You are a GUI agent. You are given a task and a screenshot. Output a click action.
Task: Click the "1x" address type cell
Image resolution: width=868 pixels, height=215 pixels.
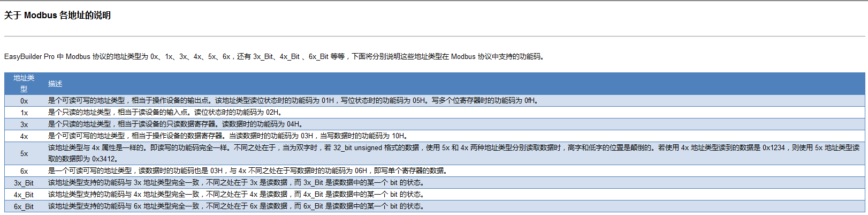24,113
